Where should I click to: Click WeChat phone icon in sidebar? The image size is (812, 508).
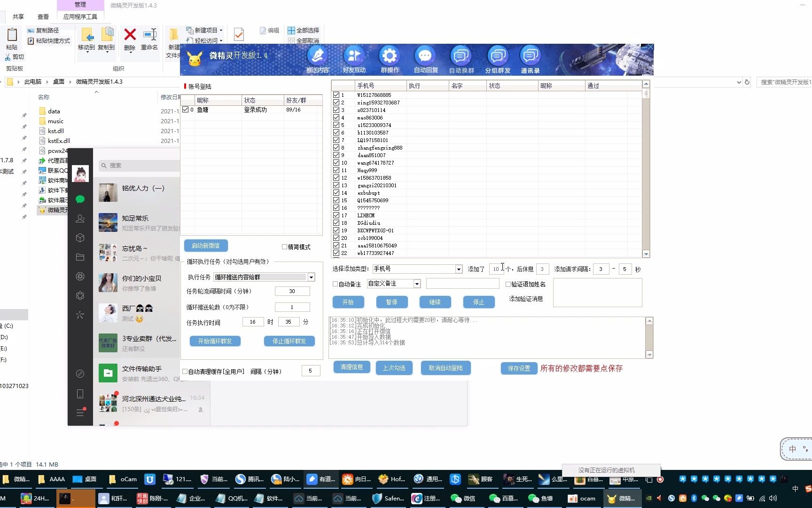click(x=80, y=394)
